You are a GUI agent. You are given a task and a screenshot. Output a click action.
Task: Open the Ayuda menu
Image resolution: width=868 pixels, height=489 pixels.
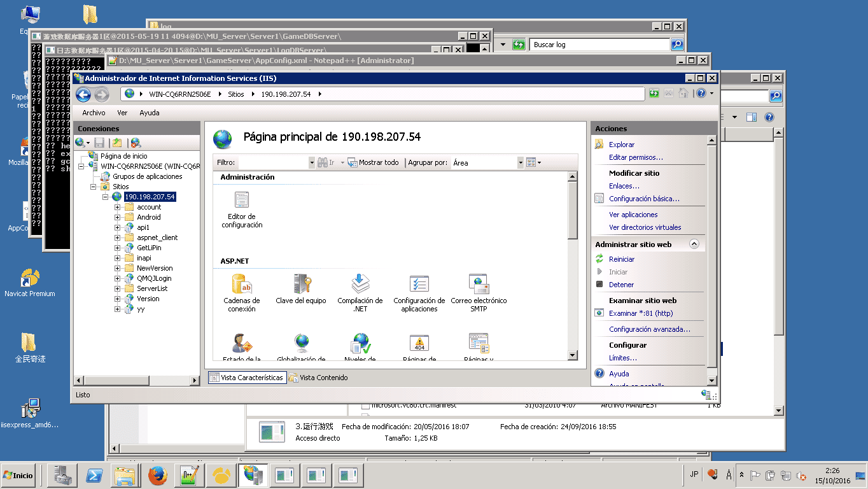tap(150, 113)
